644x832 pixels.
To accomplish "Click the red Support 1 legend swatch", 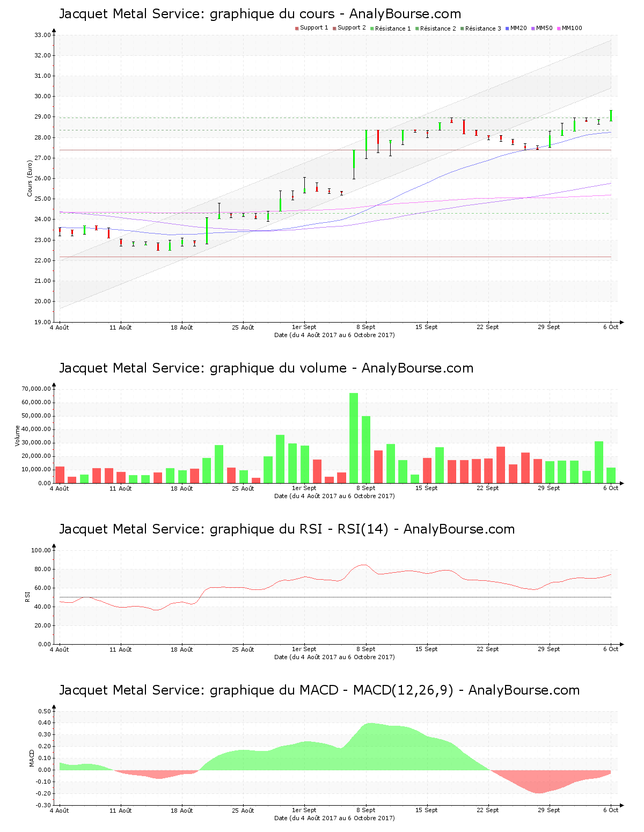I will 297,28.
